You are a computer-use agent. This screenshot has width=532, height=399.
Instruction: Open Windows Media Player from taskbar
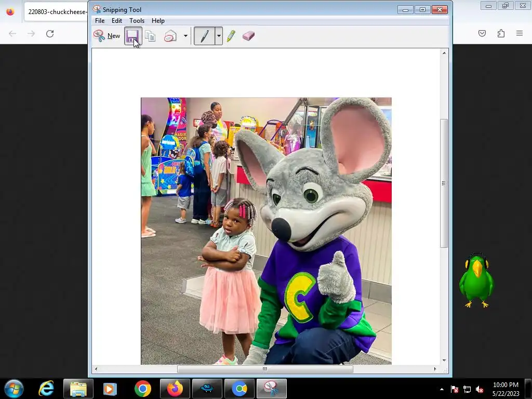coord(110,389)
